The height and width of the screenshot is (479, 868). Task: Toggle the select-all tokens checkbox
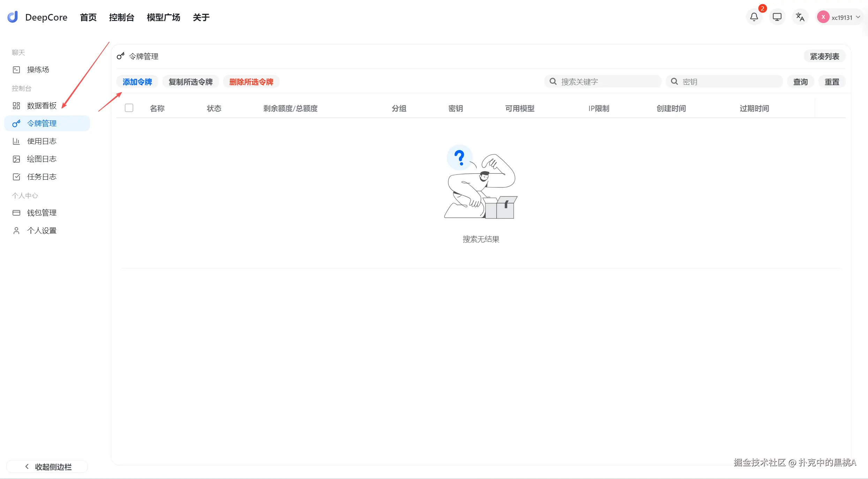click(129, 108)
